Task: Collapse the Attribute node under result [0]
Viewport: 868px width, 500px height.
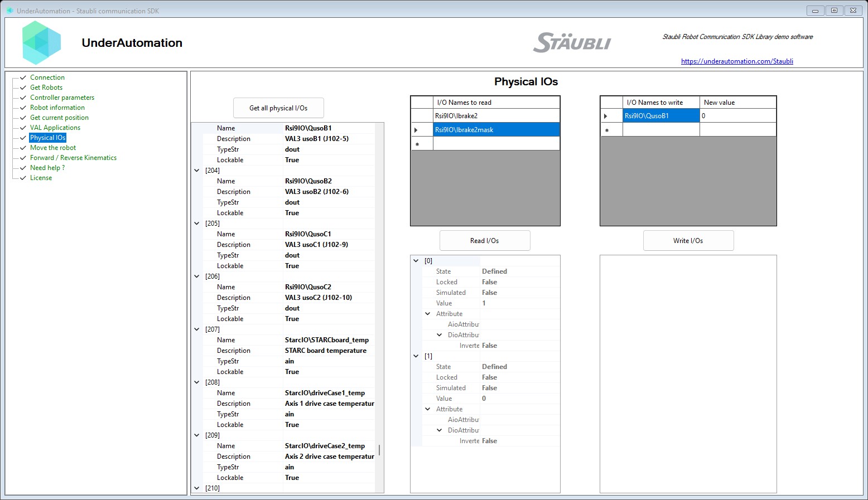Action: point(428,313)
